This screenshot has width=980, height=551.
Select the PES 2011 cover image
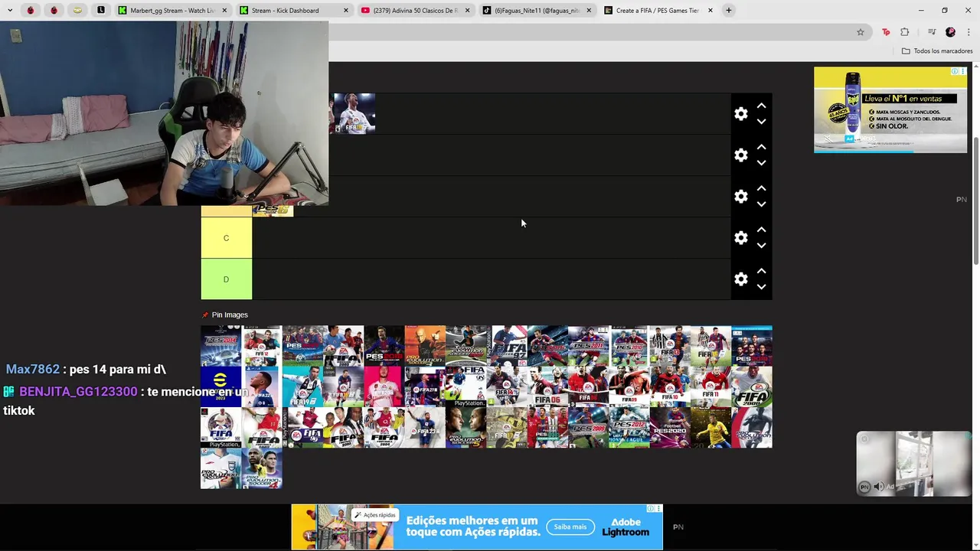click(x=588, y=346)
